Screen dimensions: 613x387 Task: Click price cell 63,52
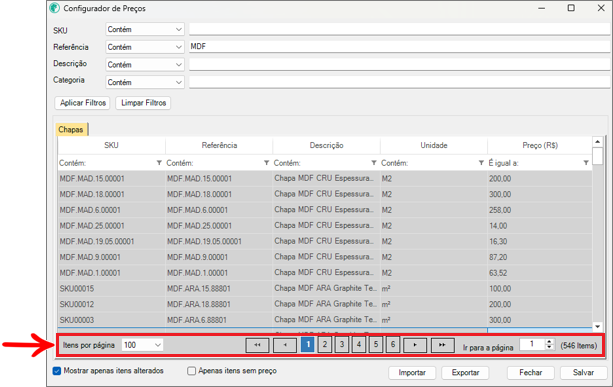(540, 273)
